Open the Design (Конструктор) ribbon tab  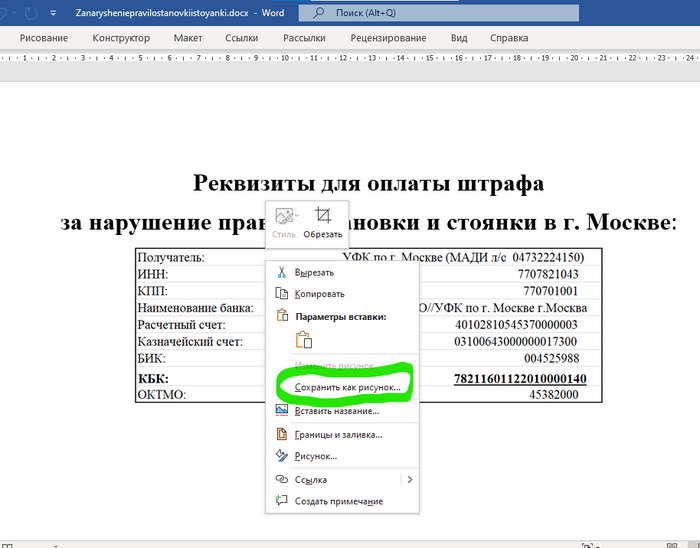121,38
